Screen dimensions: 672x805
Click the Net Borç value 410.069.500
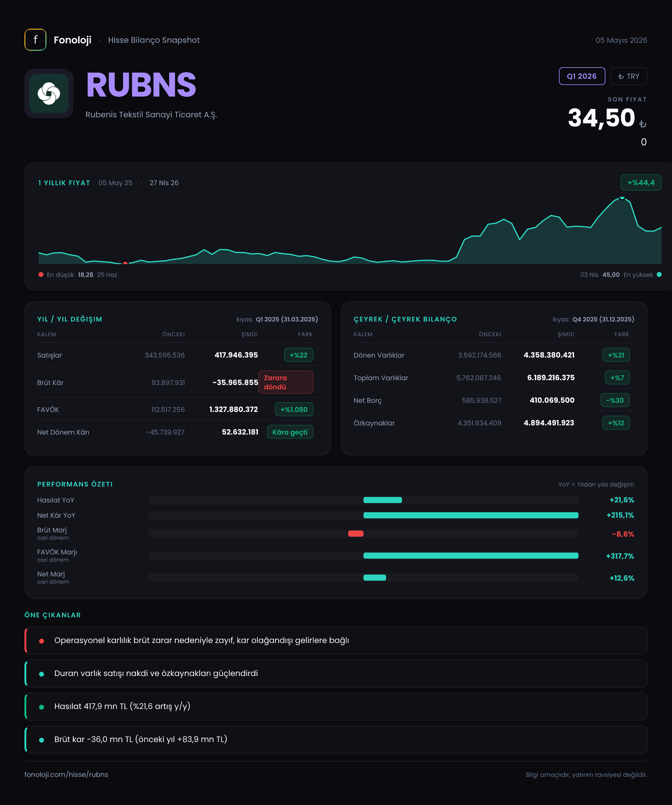click(552, 400)
